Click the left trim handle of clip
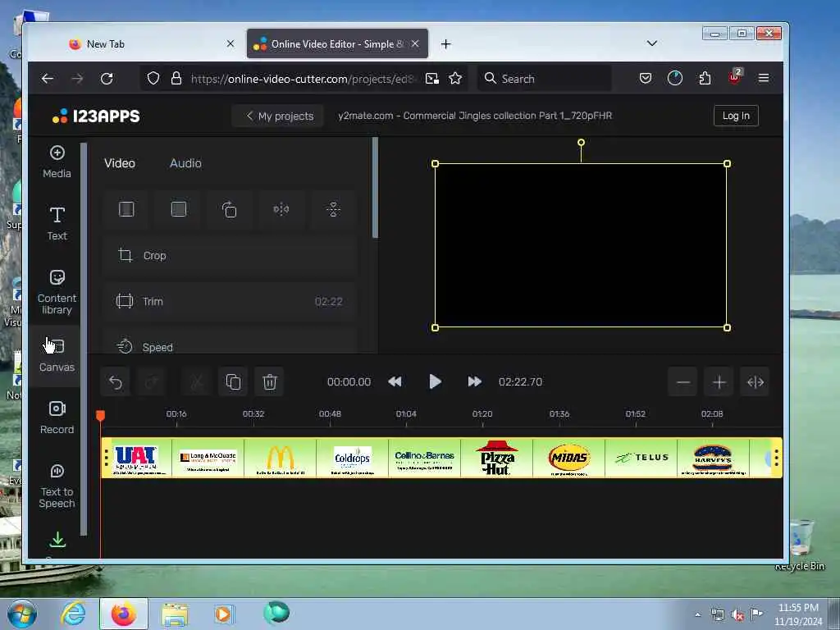 [x=106, y=458]
